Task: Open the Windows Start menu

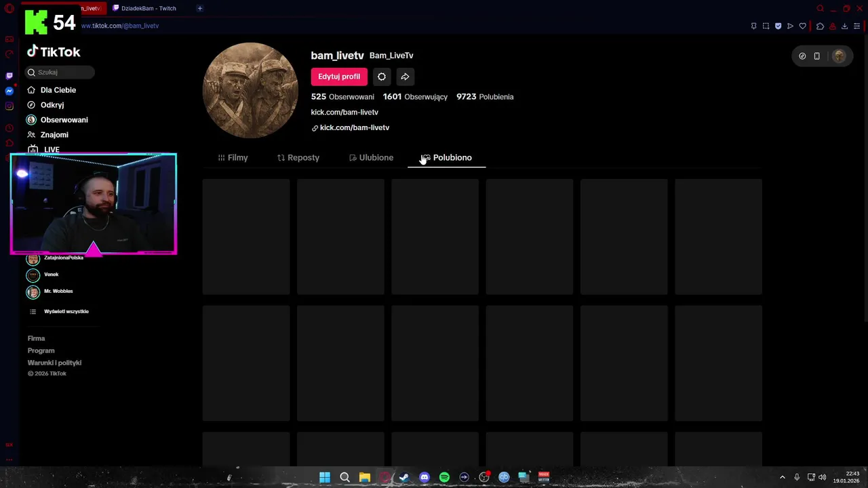Action: 325,477
